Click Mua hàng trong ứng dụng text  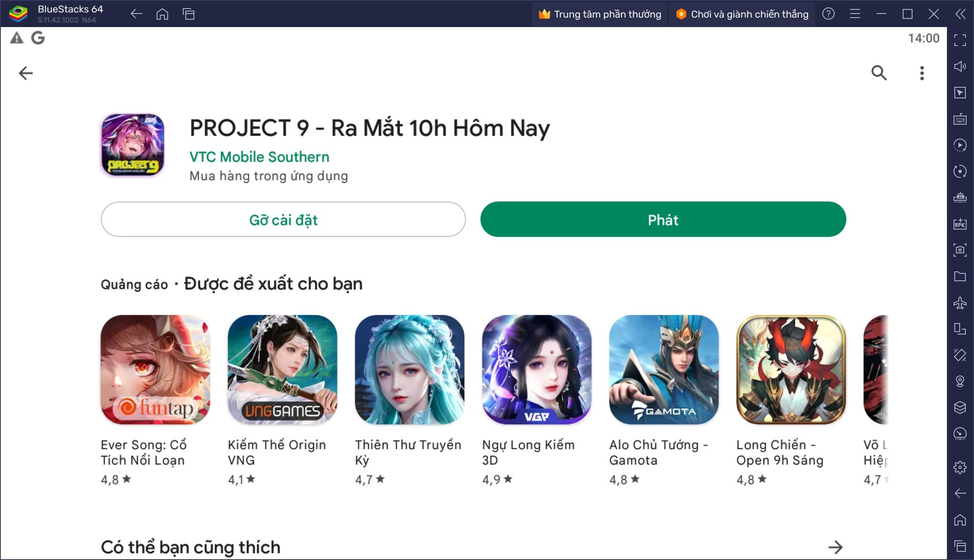269,176
